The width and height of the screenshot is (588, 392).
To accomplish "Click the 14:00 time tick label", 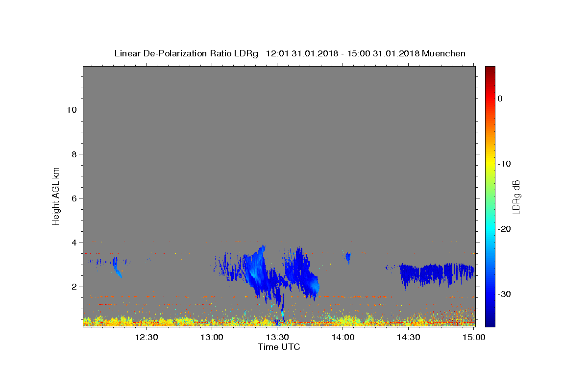I will pyautogui.click(x=343, y=337).
